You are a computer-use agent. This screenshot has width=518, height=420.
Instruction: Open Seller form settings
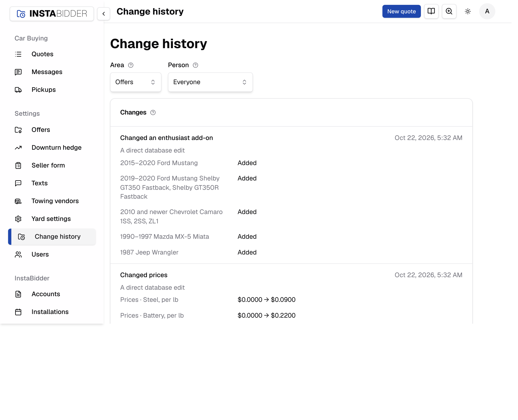click(52, 165)
